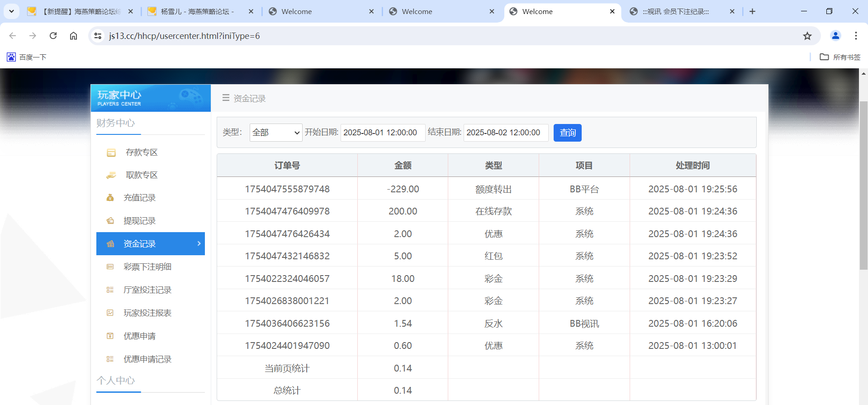This screenshot has width=868, height=405.
Task: Click the 在线存款 type cell
Action: [x=493, y=211]
